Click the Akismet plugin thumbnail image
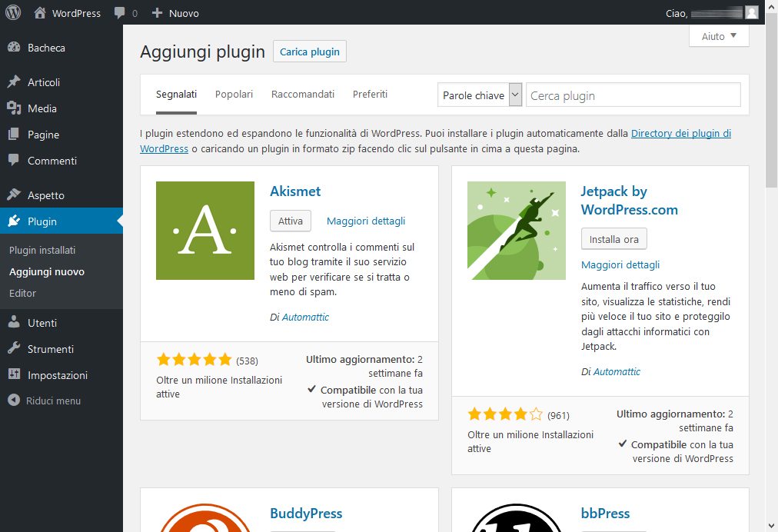Screen dimensions: 778x532 [x=204, y=231]
